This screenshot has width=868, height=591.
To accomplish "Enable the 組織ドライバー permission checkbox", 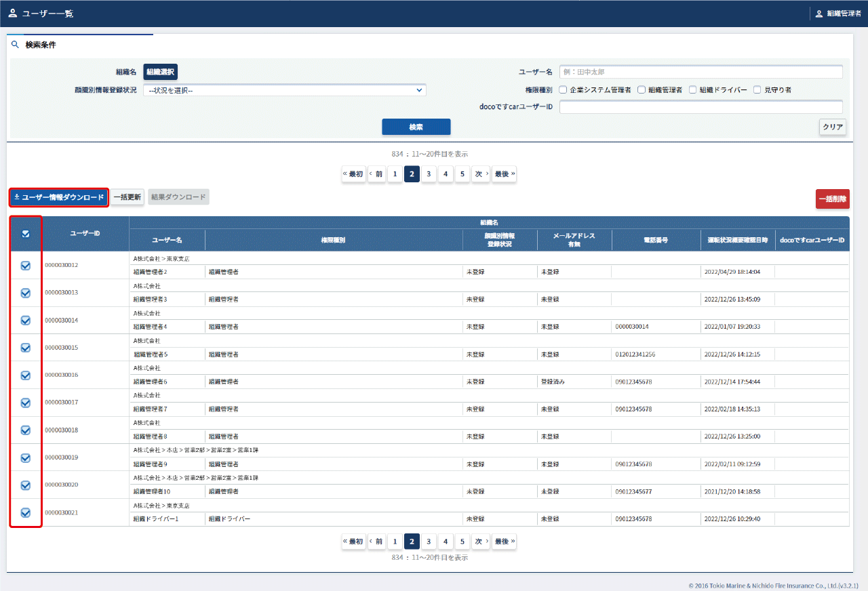I will point(693,89).
